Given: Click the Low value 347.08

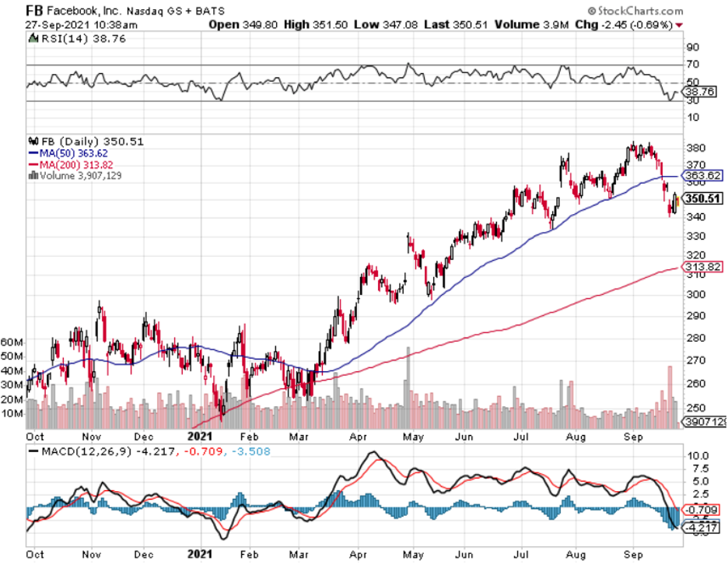Looking at the screenshot, I should pos(401,25).
